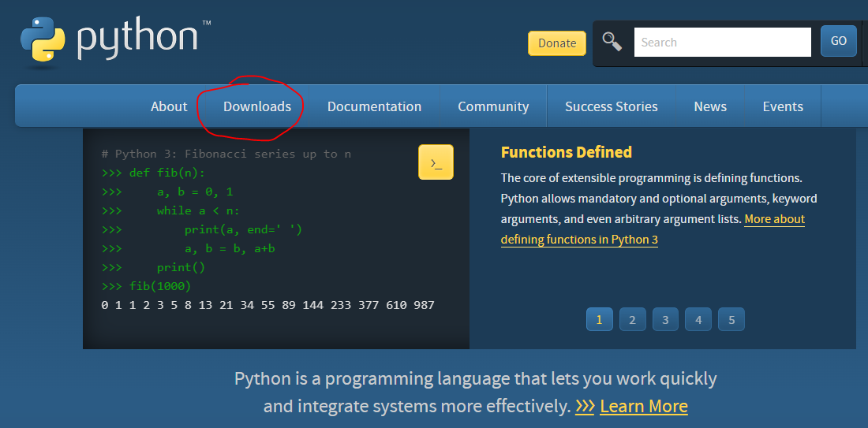
Task: Open the Community menu
Action: (x=493, y=106)
